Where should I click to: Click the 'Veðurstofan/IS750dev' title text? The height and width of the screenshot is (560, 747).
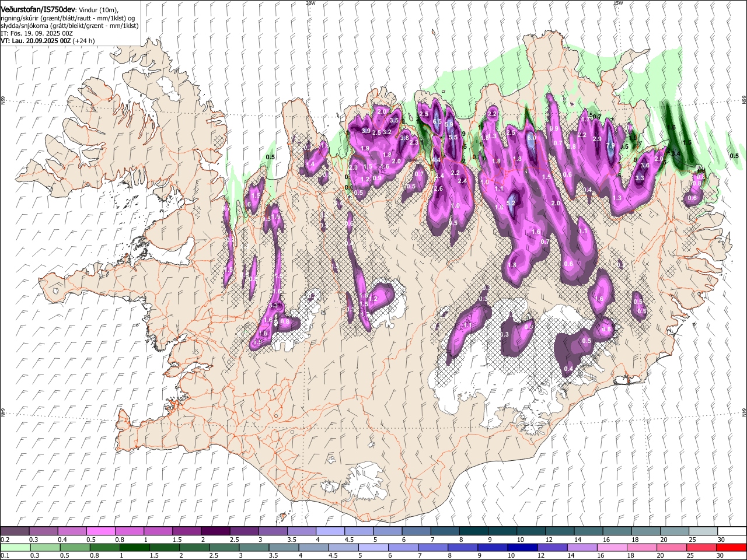[39, 10]
